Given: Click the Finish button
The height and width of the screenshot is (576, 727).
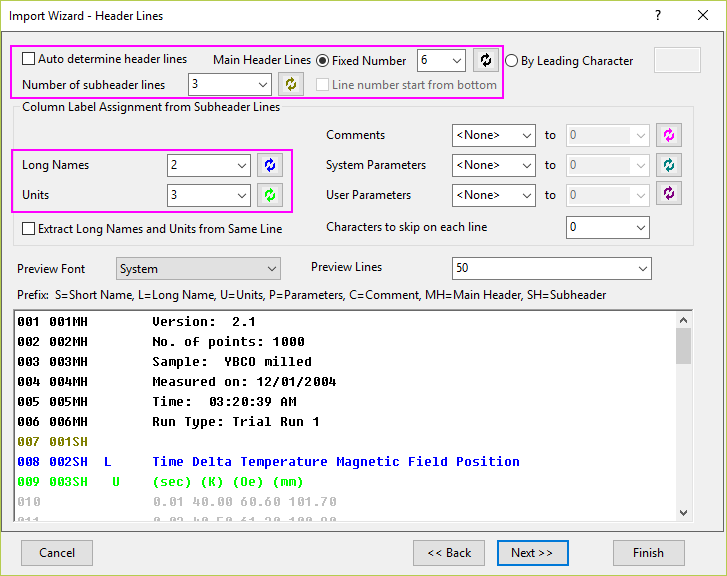Looking at the screenshot, I should coord(648,553).
